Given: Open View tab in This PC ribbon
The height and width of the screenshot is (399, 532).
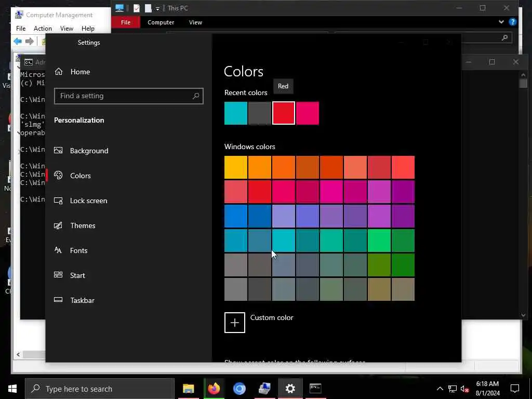Looking at the screenshot, I should coord(195,22).
